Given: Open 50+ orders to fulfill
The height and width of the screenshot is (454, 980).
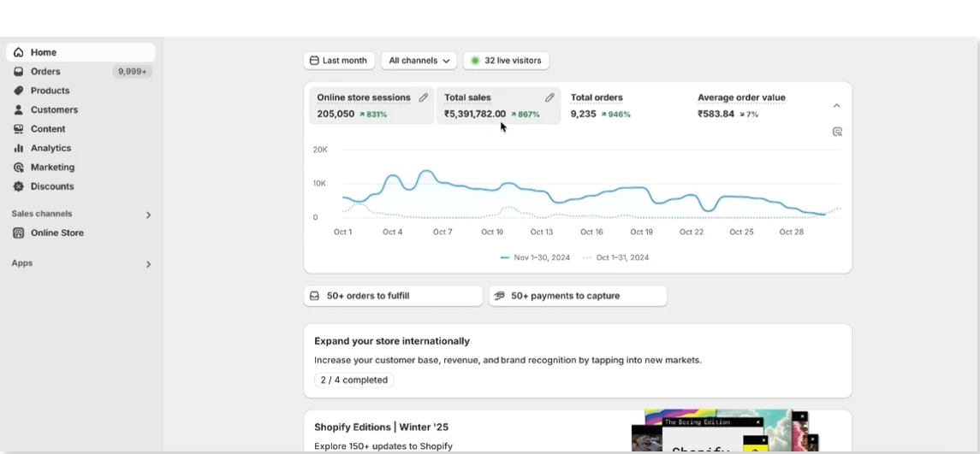Looking at the screenshot, I should pyautogui.click(x=393, y=296).
